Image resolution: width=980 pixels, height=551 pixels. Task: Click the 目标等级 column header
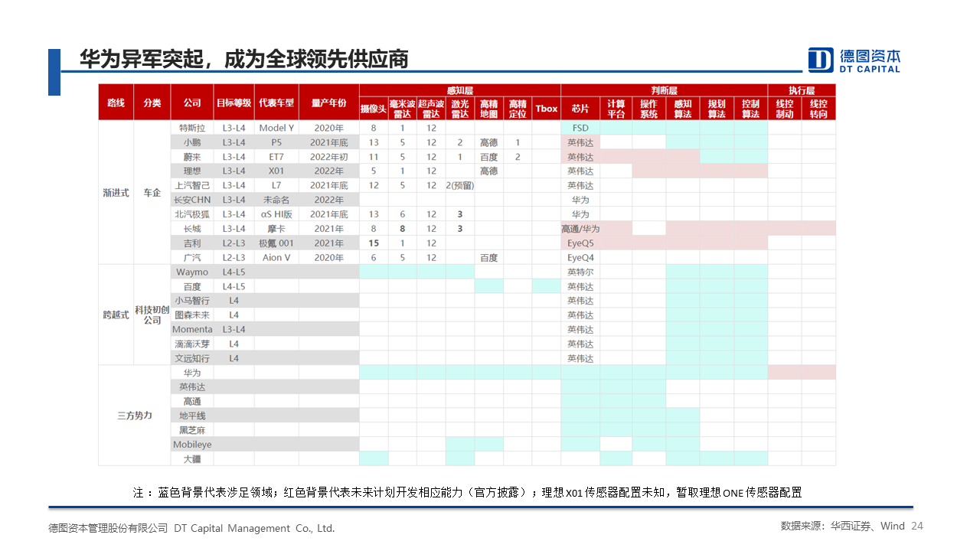234,103
